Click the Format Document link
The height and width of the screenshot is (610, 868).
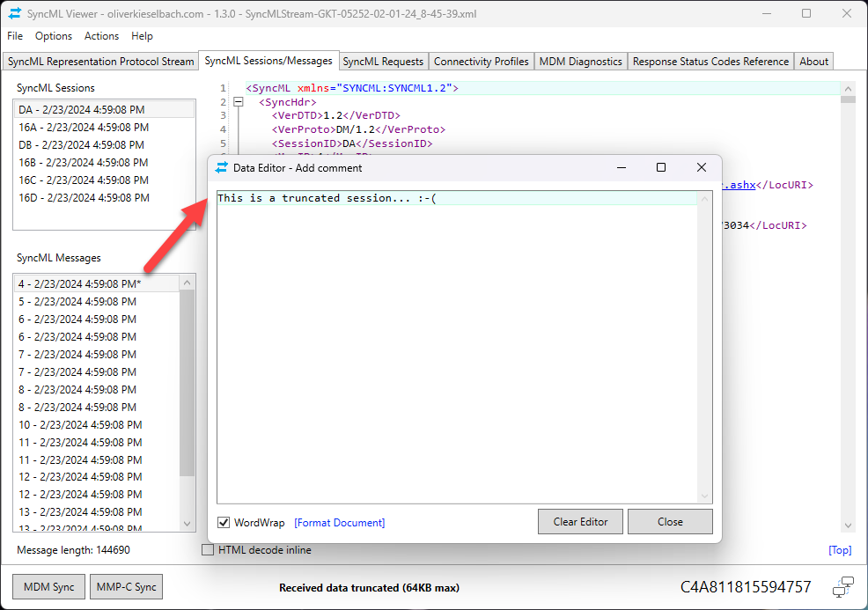pos(339,522)
